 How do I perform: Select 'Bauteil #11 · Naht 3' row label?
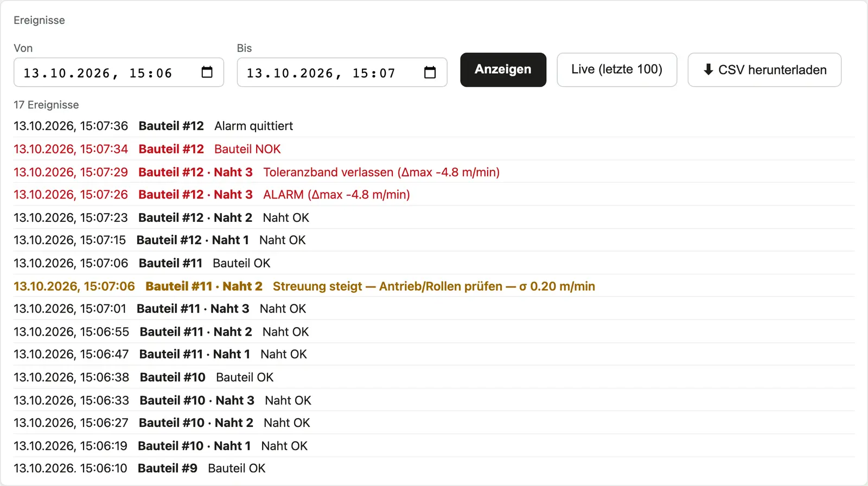pos(193,309)
